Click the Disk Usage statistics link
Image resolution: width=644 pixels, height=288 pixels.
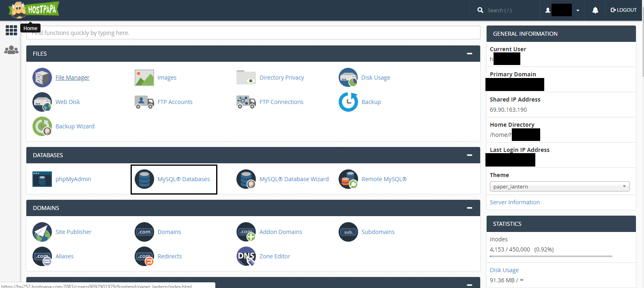(504, 270)
